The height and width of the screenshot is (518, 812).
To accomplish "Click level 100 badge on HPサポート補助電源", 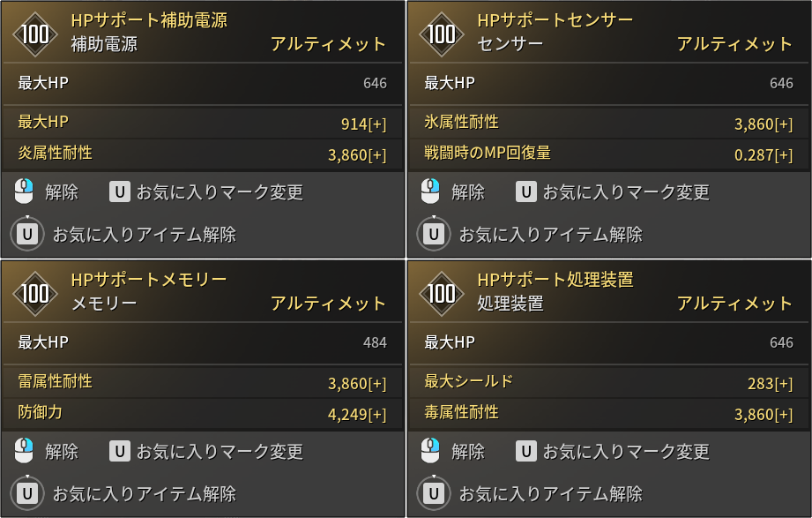I will pyautogui.click(x=35, y=34).
